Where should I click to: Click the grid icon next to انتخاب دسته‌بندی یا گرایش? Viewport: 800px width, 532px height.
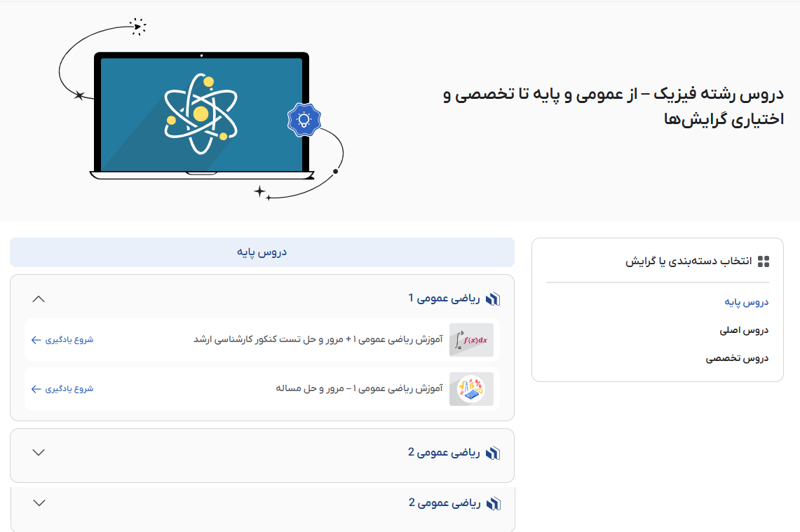point(765,260)
